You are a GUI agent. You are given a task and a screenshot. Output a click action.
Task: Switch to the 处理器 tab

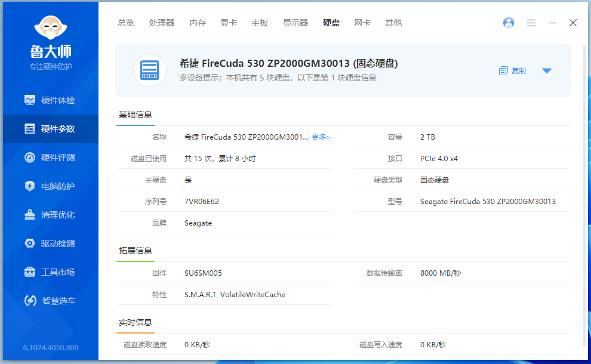pyautogui.click(x=162, y=23)
